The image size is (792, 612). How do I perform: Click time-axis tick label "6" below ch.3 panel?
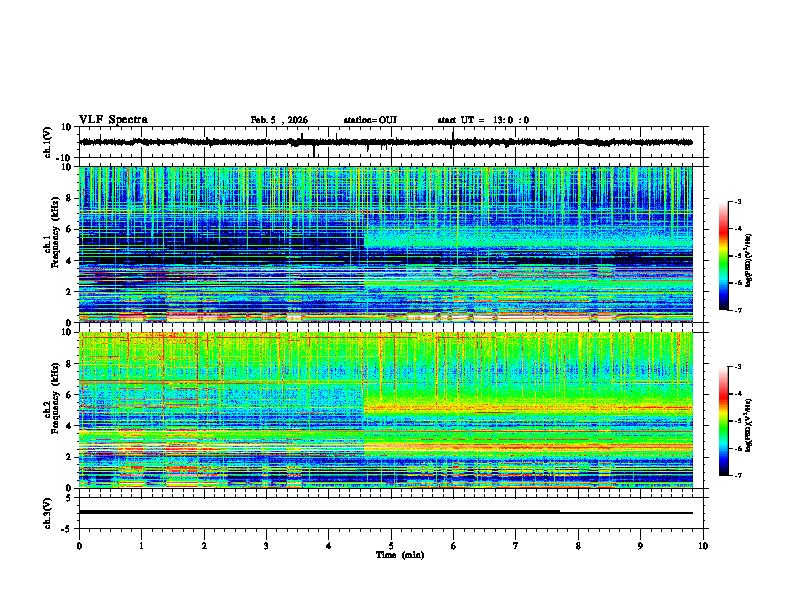point(454,546)
